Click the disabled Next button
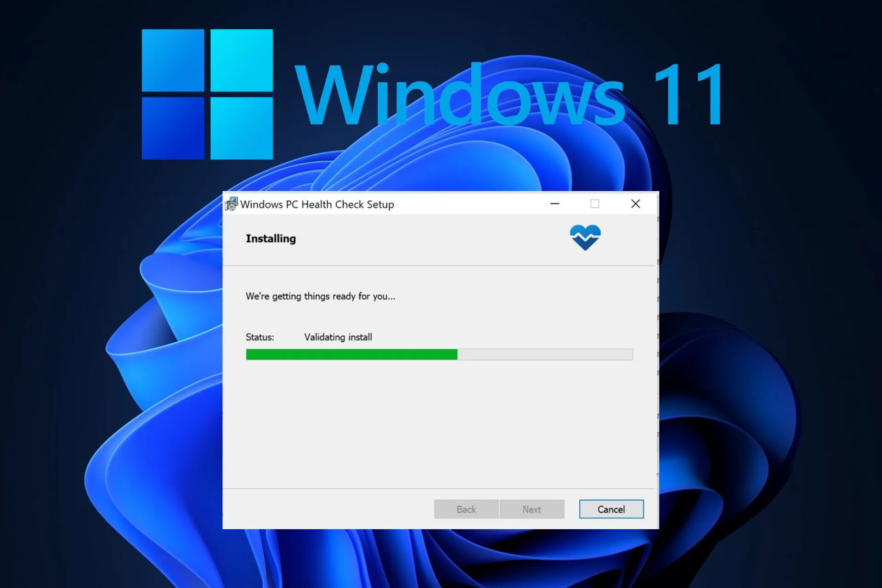The height and width of the screenshot is (588, 882). (x=532, y=509)
